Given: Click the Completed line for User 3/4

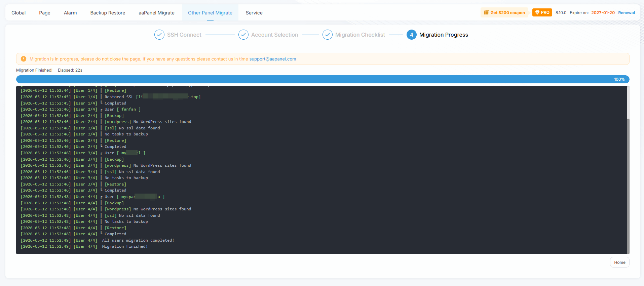Looking at the screenshot, I should [x=73, y=190].
